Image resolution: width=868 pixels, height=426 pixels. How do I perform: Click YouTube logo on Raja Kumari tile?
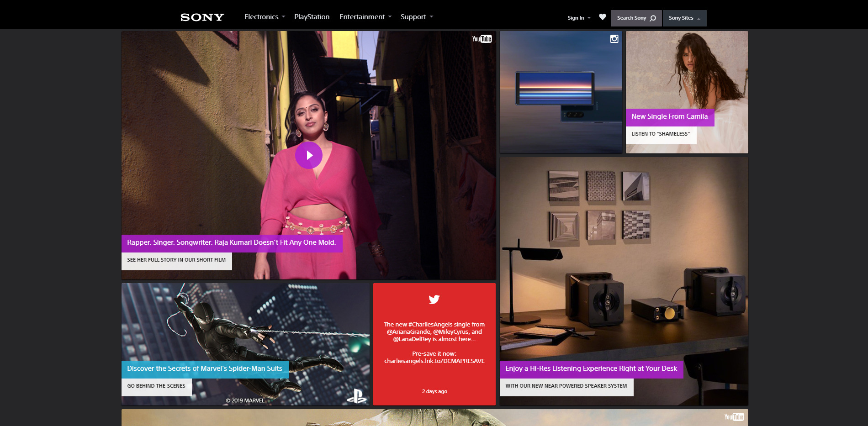(x=482, y=39)
